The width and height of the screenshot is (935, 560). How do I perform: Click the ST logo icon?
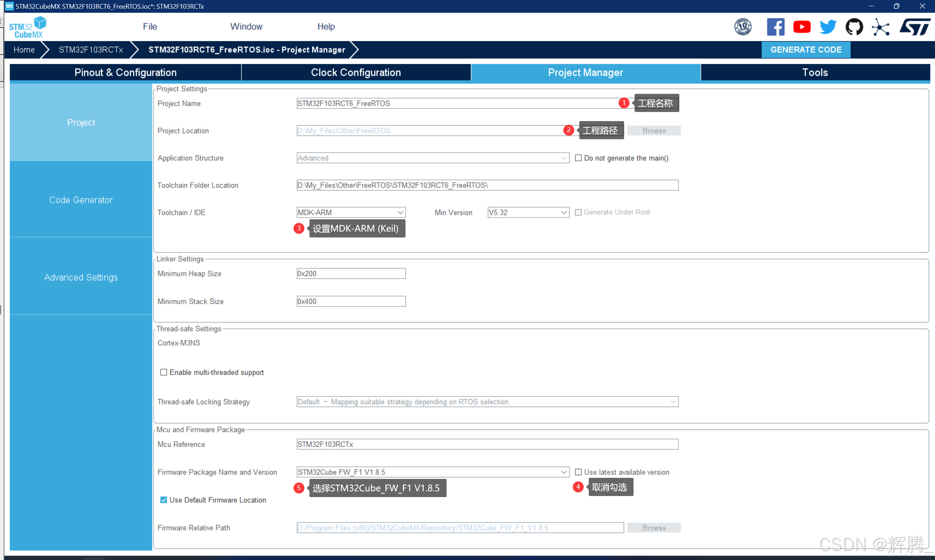pos(915,27)
